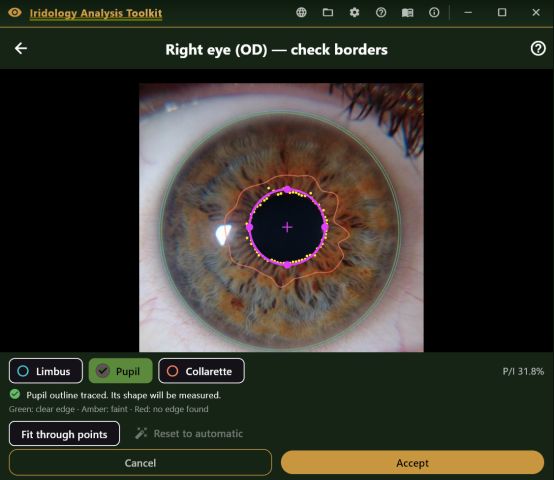554x480 pixels.
Task: Click the green check status icon
Action: click(x=15, y=394)
